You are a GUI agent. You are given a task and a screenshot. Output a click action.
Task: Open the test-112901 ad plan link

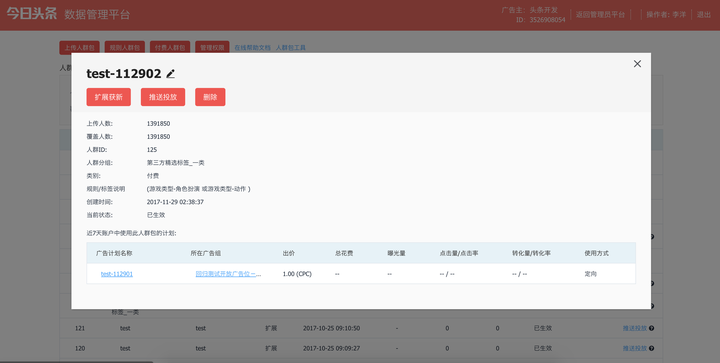click(117, 274)
